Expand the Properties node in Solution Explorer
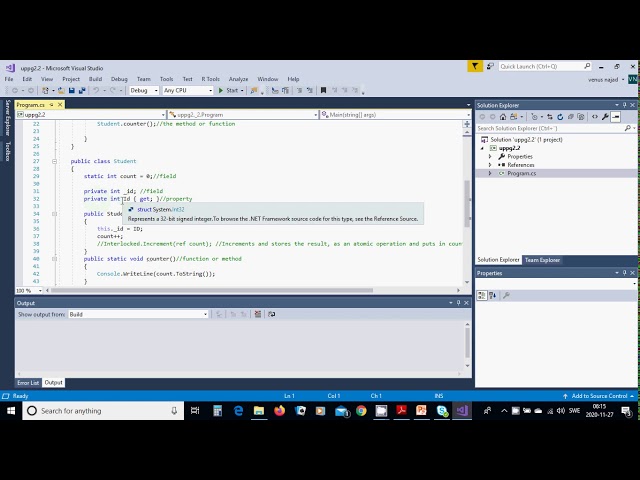 click(x=490, y=156)
